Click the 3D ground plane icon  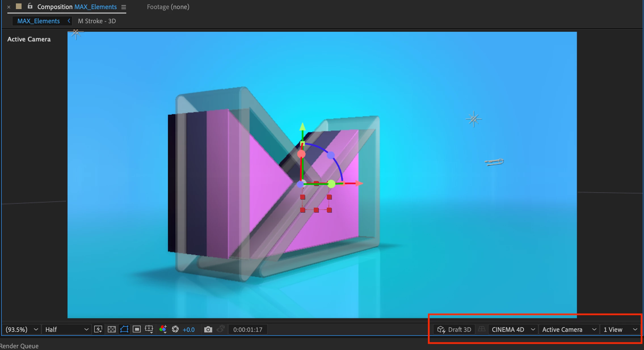click(481, 329)
